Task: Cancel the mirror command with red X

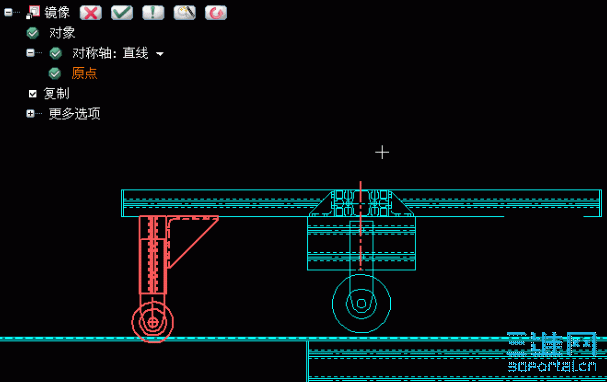Action: point(91,13)
